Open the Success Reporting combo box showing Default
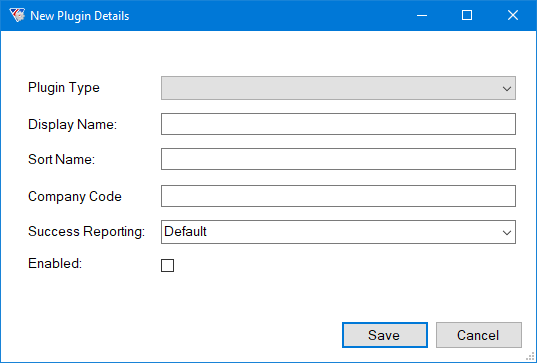The image size is (537, 363). point(338,232)
